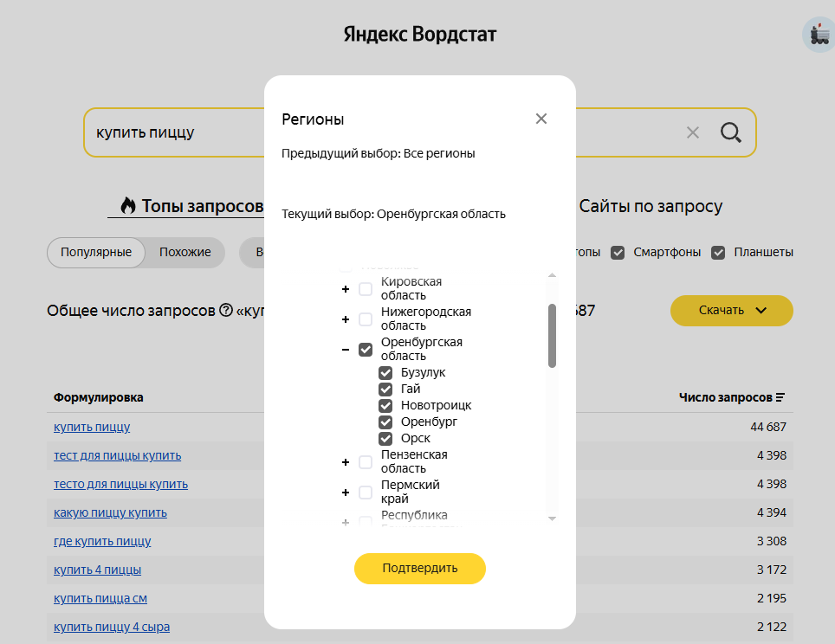Uncheck the Планшеты checkbox
Viewport: 835px width, 644px height.
pyautogui.click(x=718, y=252)
